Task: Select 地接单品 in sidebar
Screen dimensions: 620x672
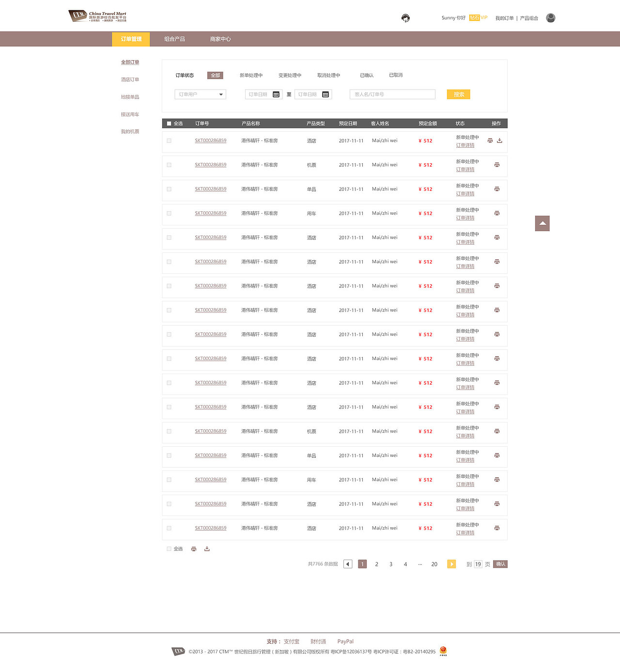Action: [x=130, y=97]
